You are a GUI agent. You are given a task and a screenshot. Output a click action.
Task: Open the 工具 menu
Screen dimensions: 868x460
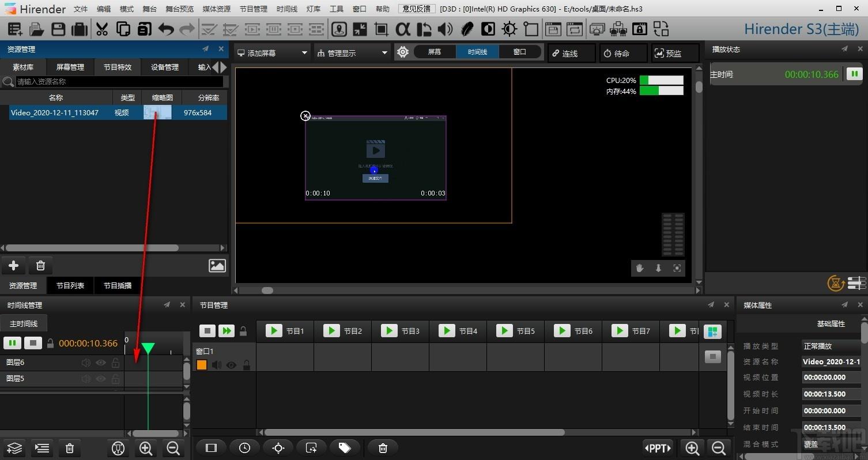click(x=336, y=9)
